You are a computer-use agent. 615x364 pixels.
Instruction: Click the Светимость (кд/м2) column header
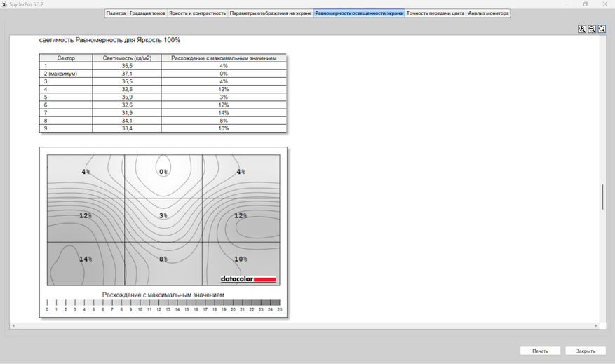[x=127, y=58]
